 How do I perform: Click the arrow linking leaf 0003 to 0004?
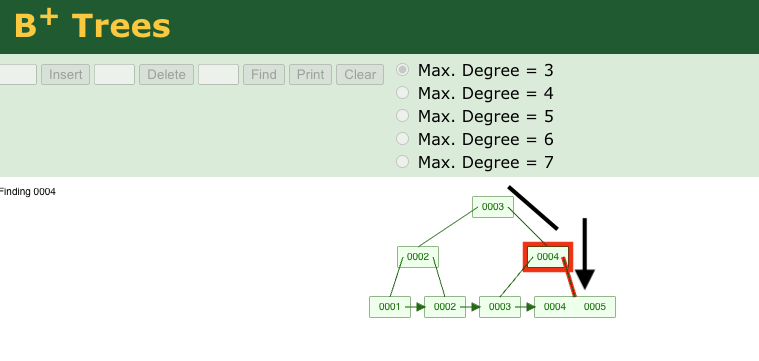[x=525, y=307]
